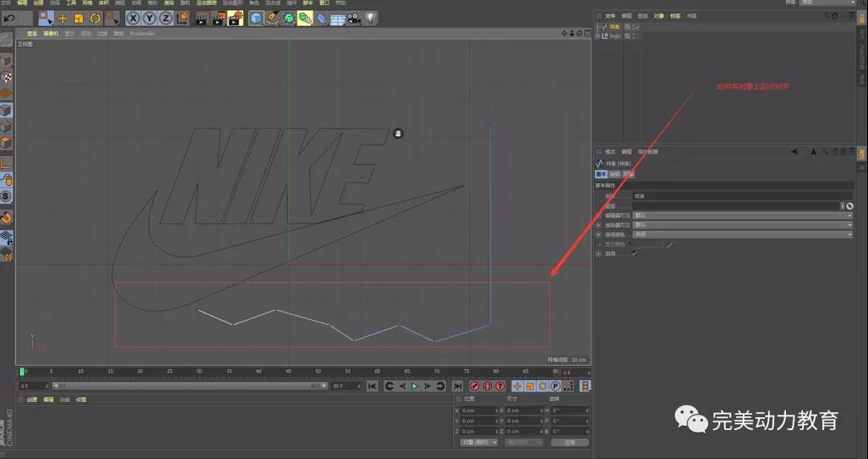This screenshot has width=868, height=459.
Task: Toggle the Snap S icon in left toolbar
Action: (x=6, y=196)
